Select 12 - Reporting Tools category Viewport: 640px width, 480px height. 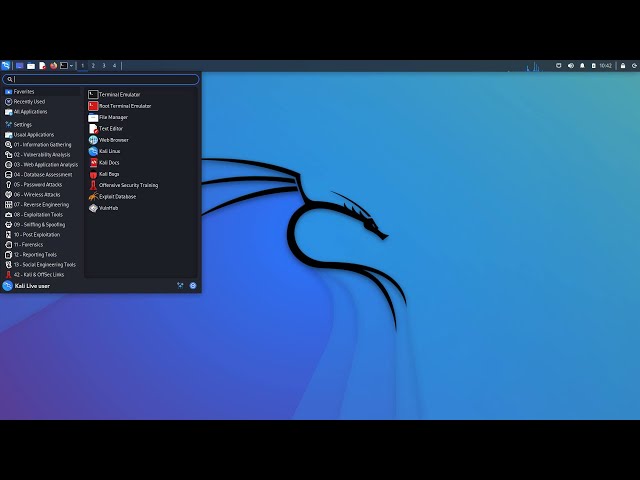click(42, 255)
